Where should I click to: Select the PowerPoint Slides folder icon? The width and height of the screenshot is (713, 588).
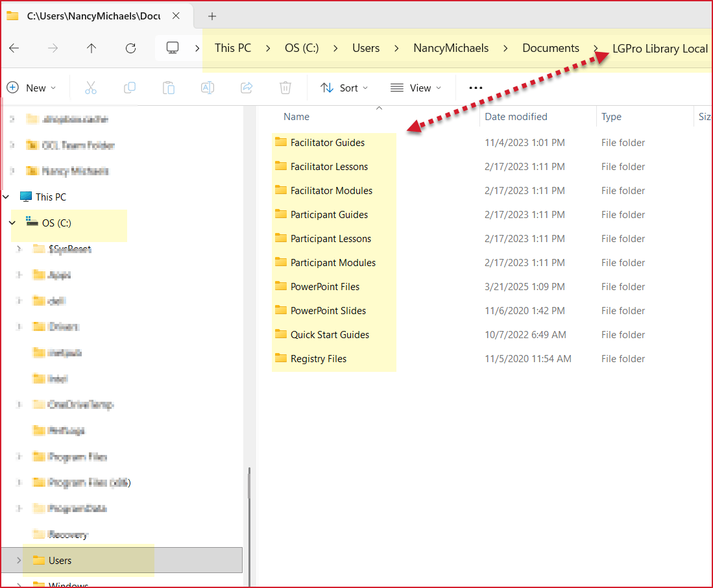[x=281, y=311]
